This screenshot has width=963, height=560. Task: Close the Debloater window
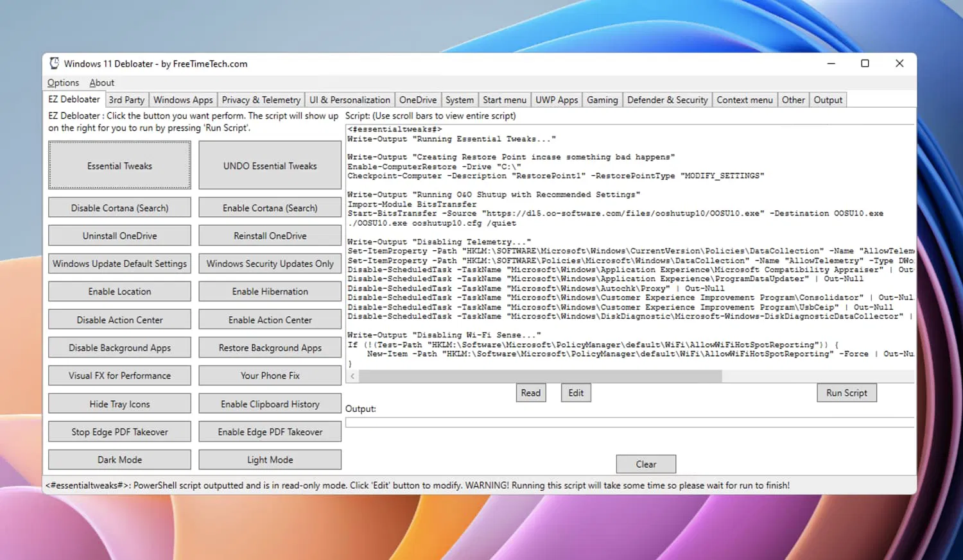pos(899,64)
